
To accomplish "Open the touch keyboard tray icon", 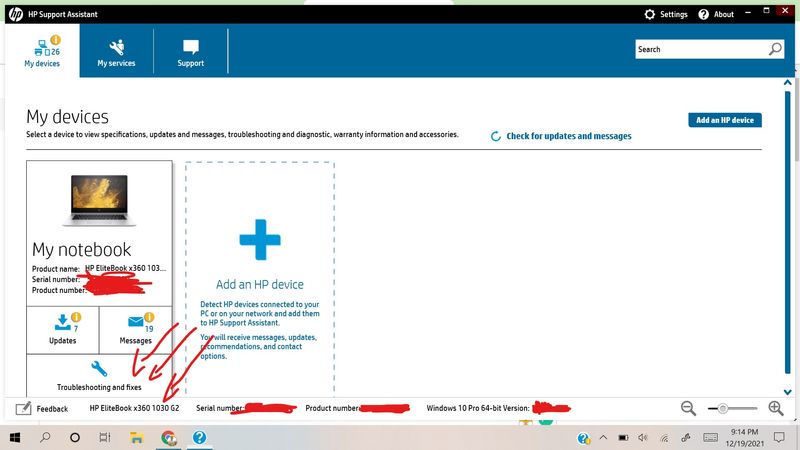I will pyautogui.click(x=710, y=438).
